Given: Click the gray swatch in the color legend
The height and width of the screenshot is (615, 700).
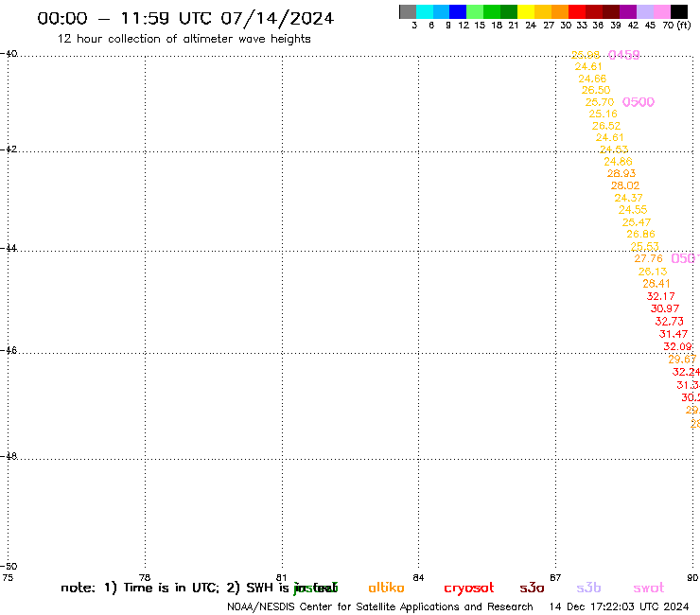Looking at the screenshot, I should pyautogui.click(x=408, y=11).
